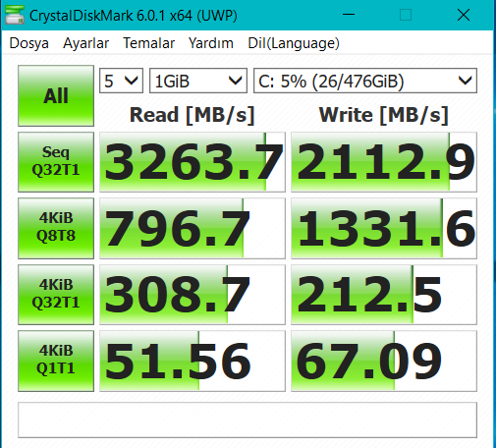Click the 4KiB Q8T8 read result 796.7
The width and height of the screenshot is (496, 448).
point(193,228)
